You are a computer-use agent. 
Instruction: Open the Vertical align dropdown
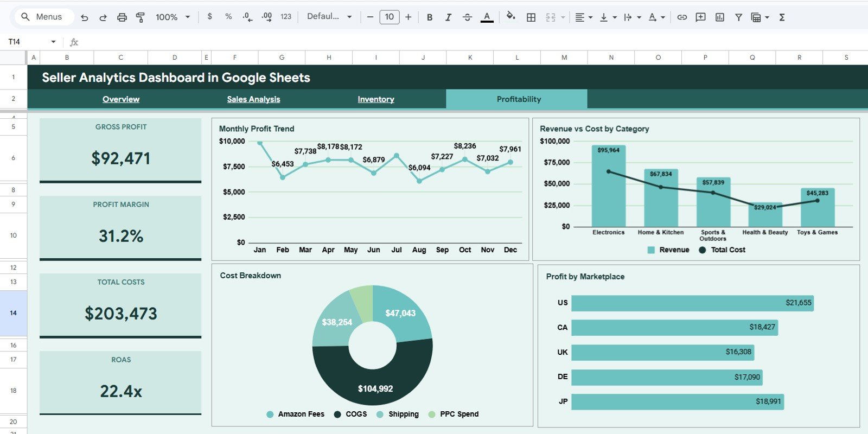click(x=608, y=17)
